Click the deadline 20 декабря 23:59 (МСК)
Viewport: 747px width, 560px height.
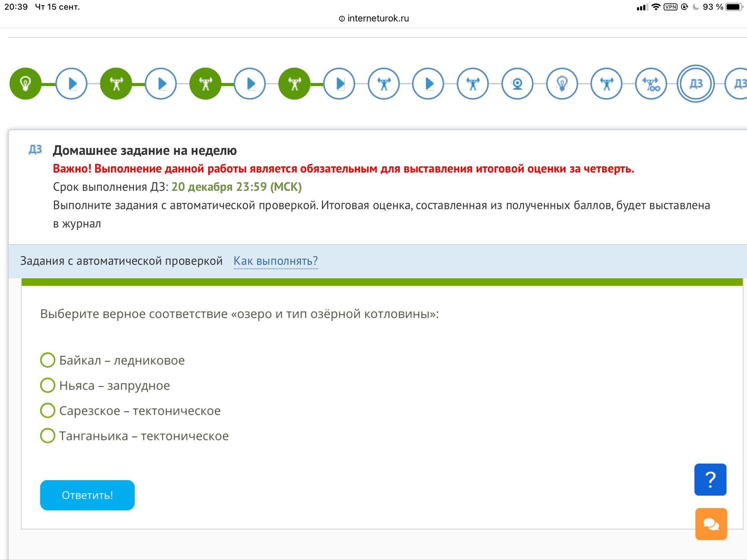(x=237, y=187)
